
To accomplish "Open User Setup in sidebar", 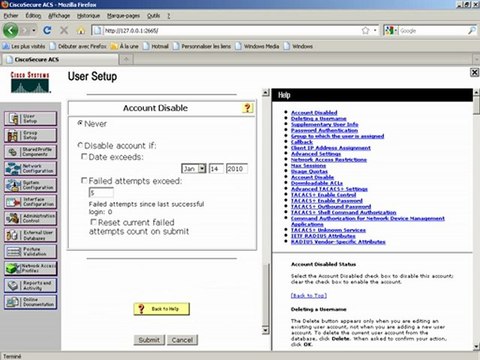I will pyautogui.click(x=30, y=119).
